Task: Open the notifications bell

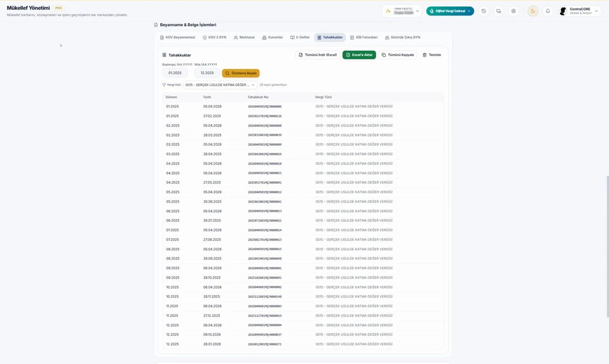Action: click(548, 11)
